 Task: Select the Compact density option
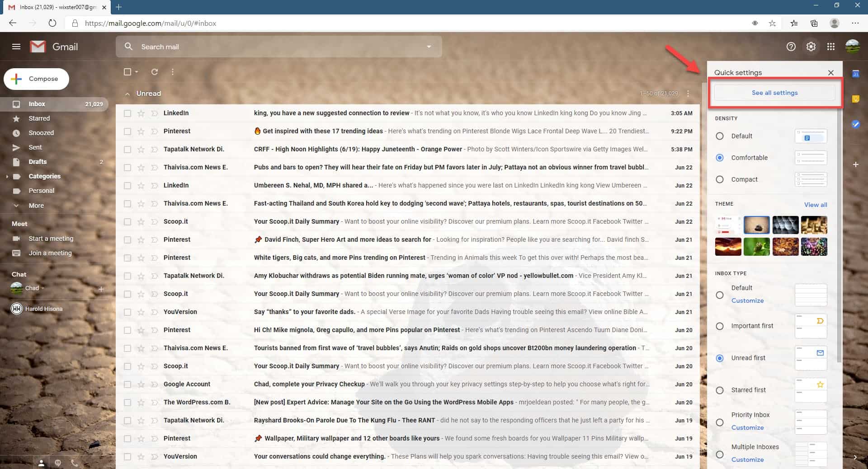pyautogui.click(x=720, y=179)
